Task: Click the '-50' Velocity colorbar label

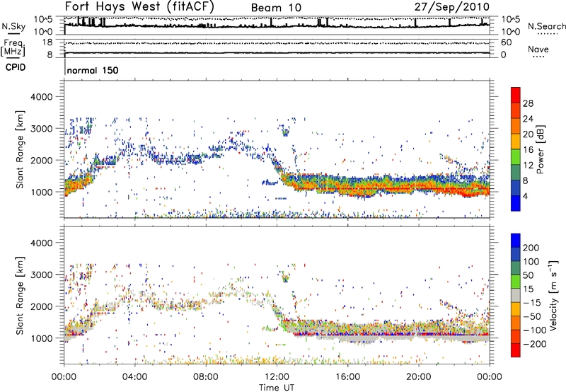Action: click(x=532, y=316)
